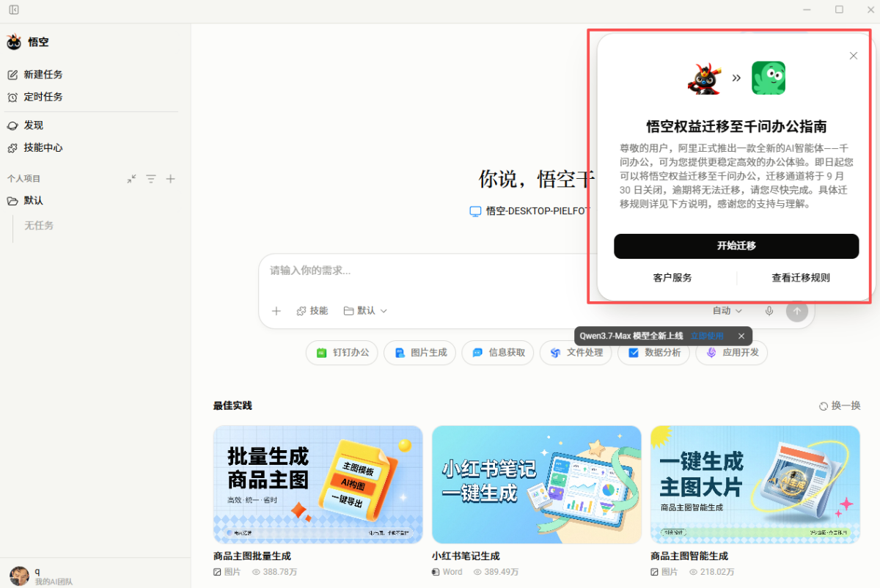Open the 批量生成商品主图 thumbnail
Image resolution: width=880 pixels, height=588 pixels.
click(x=318, y=485)
